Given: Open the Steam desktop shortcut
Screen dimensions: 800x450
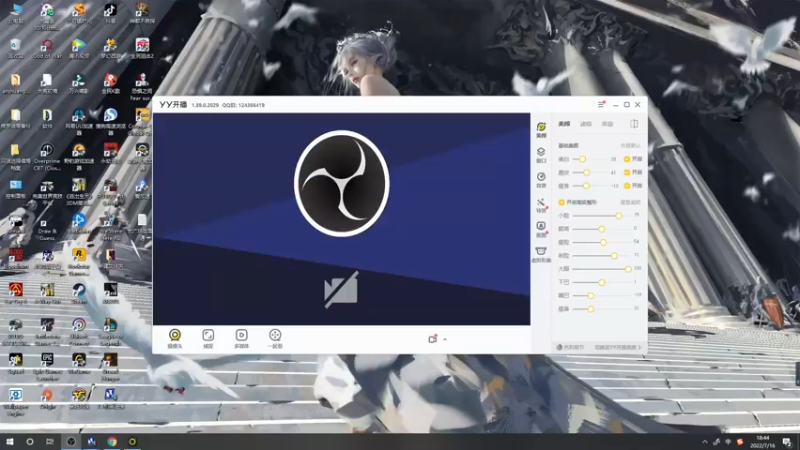Looking at the screenshot, I should [x=79, y=293].
